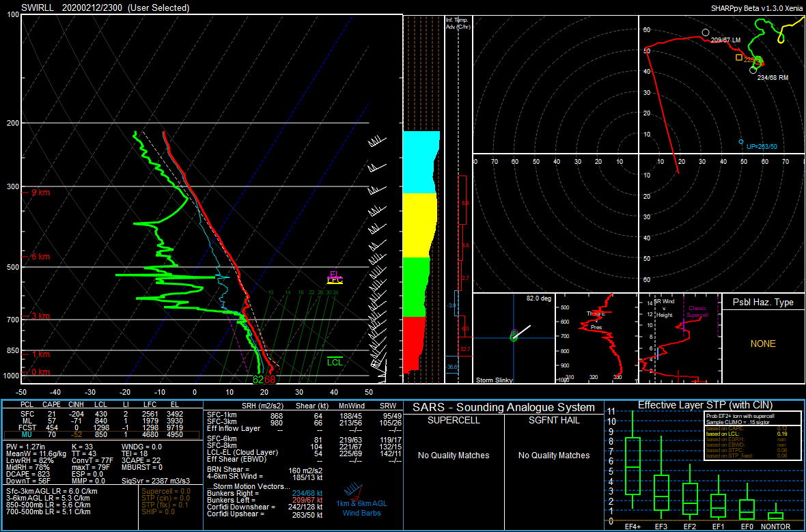
Task: Click the EF0 box plot label
Action: pyautogui.click(x=747, y=527)
